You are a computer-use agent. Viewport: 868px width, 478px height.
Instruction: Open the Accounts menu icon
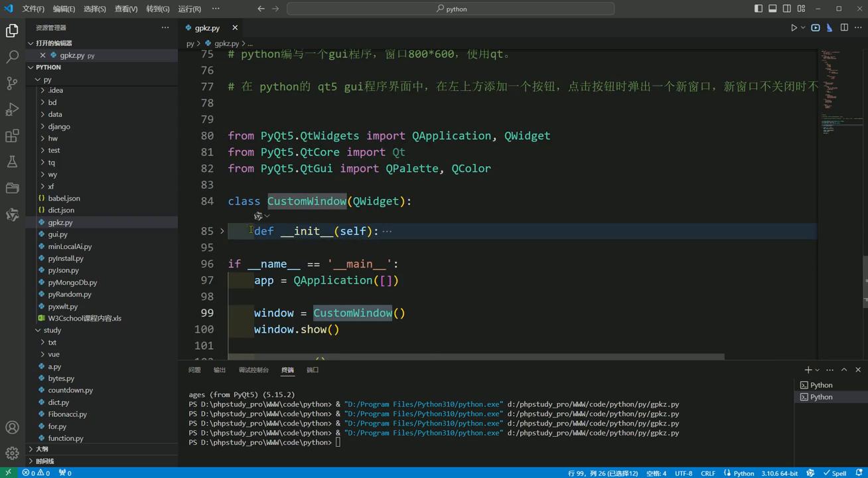click(12, 428)
